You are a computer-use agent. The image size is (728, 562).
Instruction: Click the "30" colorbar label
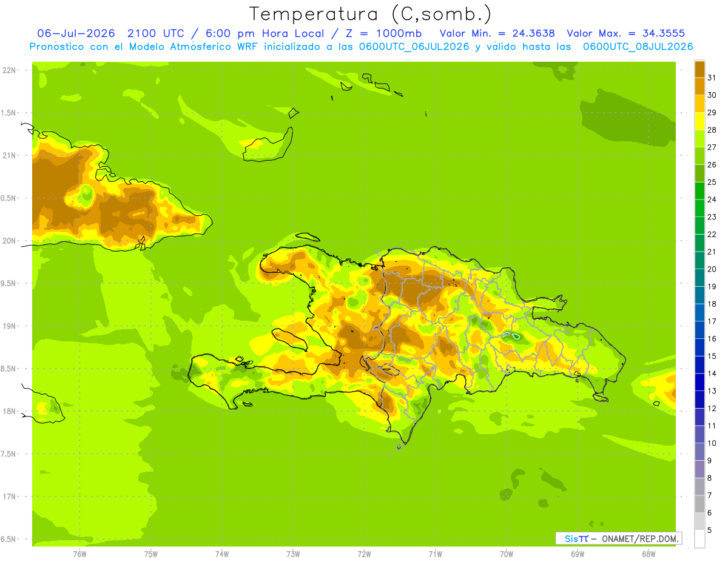712,95
